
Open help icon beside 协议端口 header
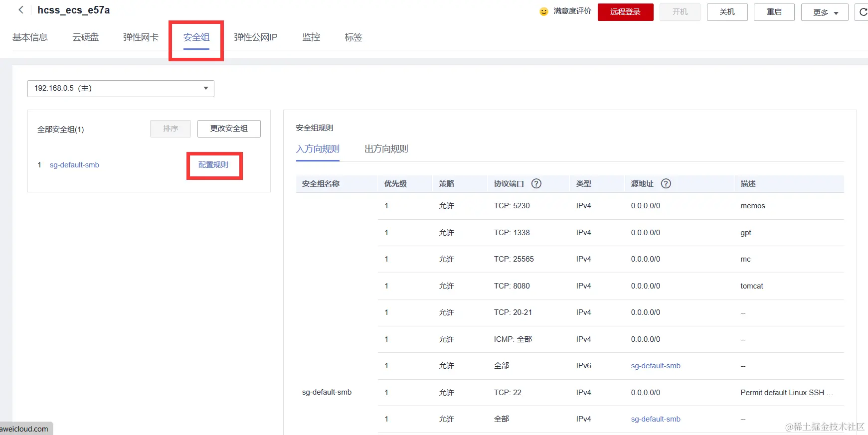coord(536,183)
